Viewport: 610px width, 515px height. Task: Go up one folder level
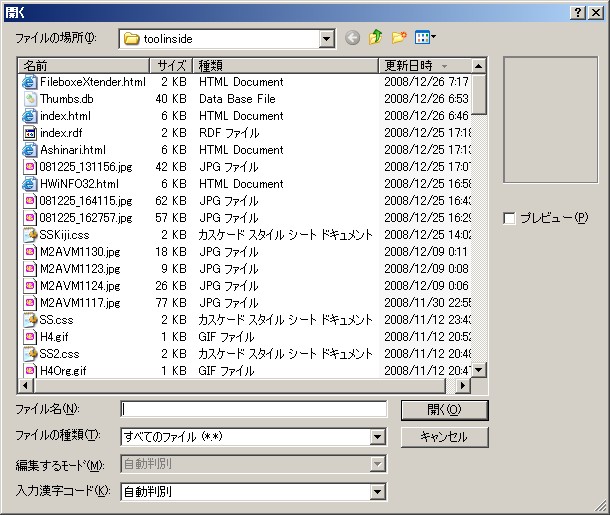(376, 38)
